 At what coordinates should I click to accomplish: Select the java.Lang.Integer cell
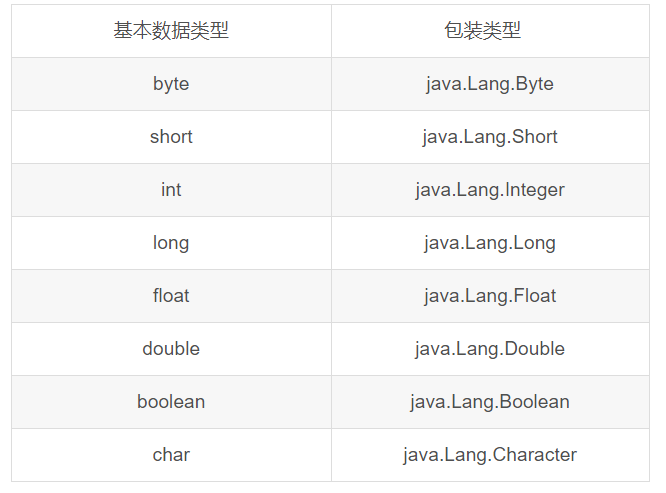coord(490,190)
